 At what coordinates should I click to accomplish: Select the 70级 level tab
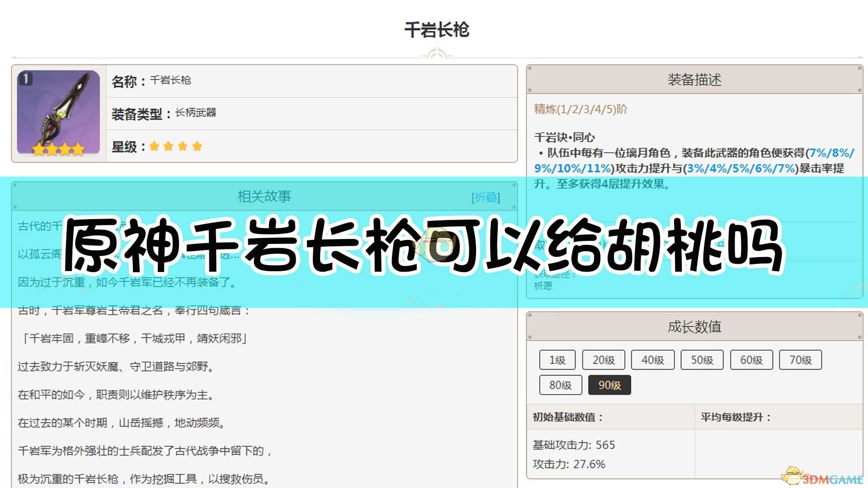click(x=800, y=360)
